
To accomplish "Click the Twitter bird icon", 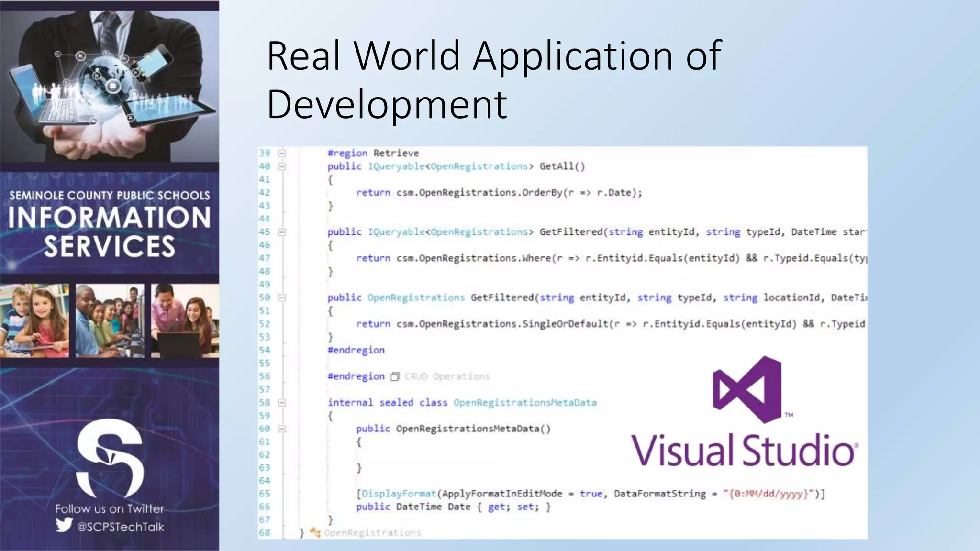I will pyautogui.click(x=64, y=525).
